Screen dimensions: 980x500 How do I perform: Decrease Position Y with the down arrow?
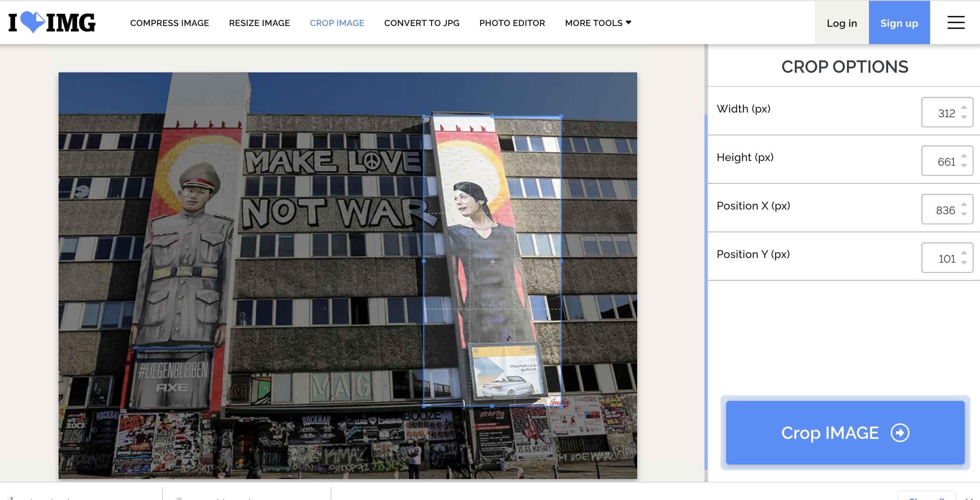964,263
